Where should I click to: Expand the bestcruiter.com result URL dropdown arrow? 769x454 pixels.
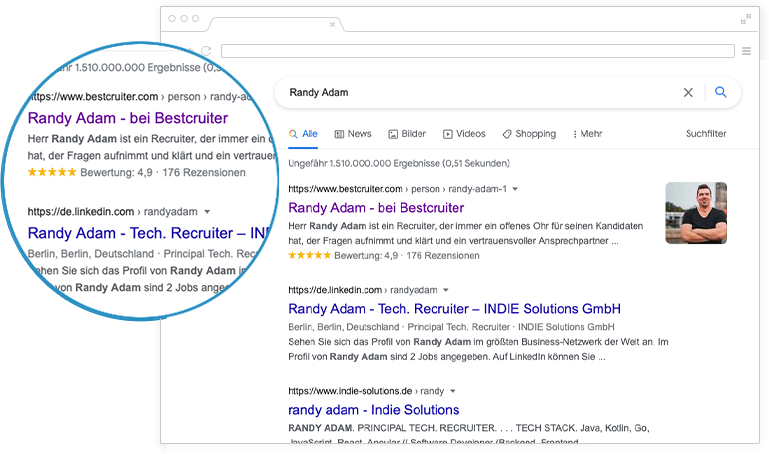(515, 189)
